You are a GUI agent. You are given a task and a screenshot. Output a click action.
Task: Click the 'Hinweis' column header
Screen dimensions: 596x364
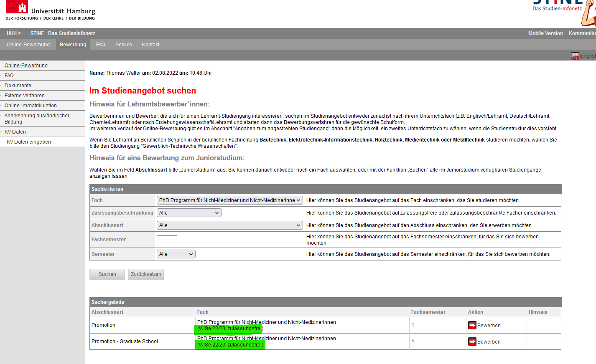538,312
